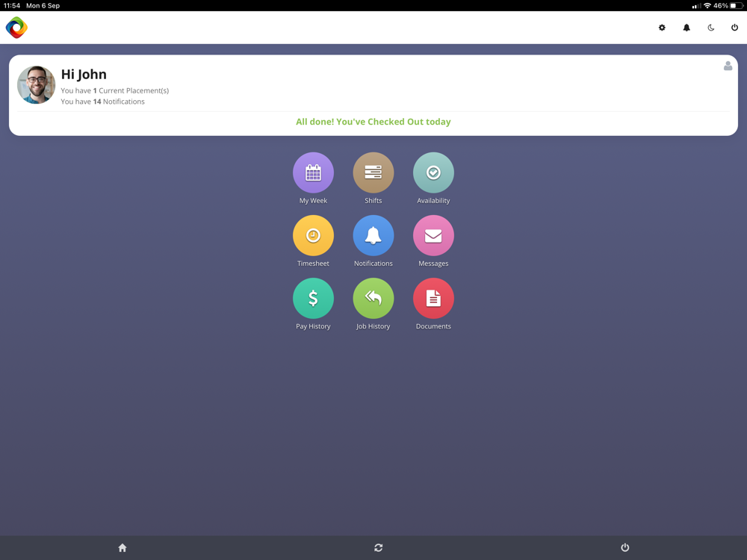747x560 pixels.
Task: Click 'You have 14 Notifications' text
Action: coord(102,102)
